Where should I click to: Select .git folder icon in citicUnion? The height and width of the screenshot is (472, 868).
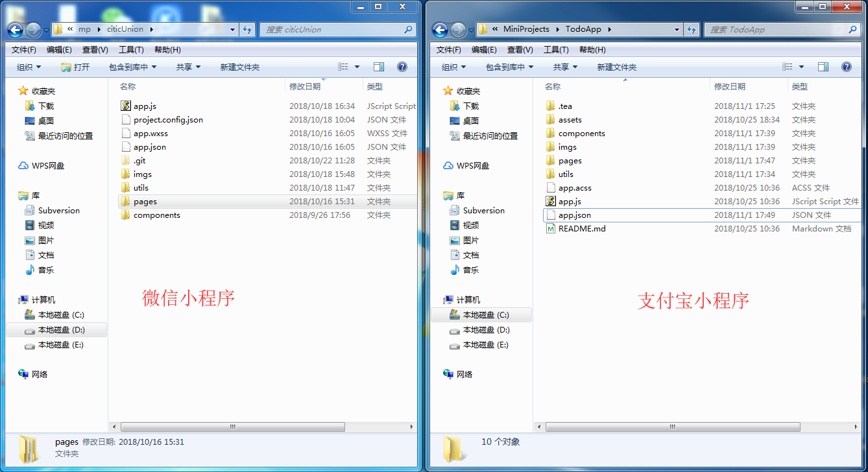point(126,160)
